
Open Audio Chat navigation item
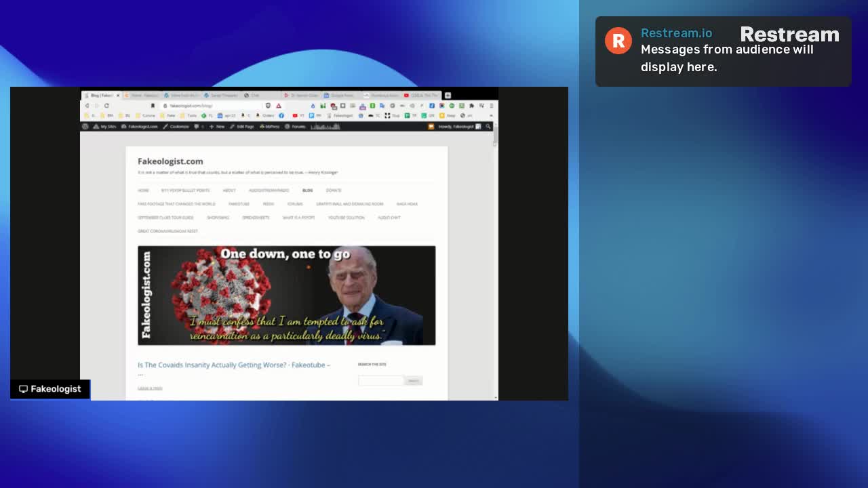point(389,218)
